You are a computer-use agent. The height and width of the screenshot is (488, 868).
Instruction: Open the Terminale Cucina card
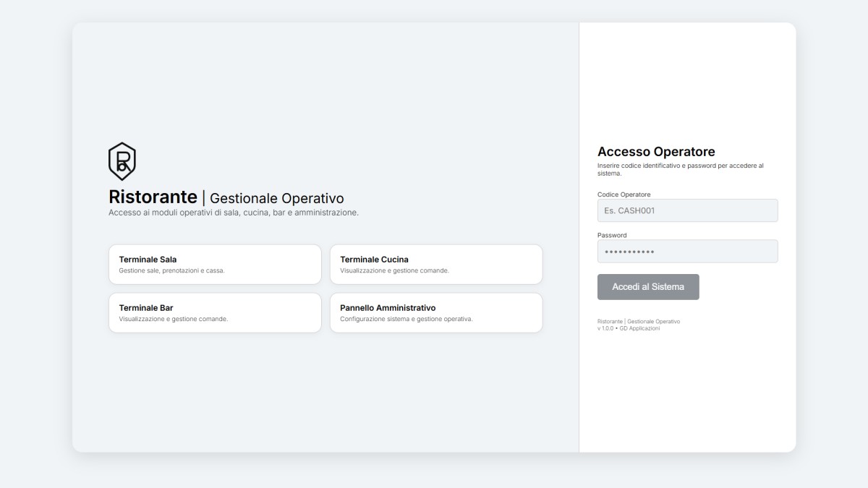[x=436, y=265]
